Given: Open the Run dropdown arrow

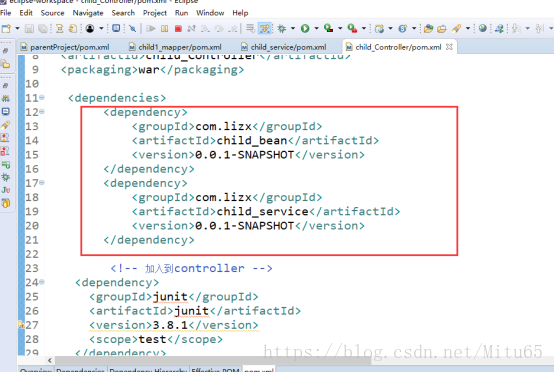Looking at the screenshot, I should click(x=316, y=29).
